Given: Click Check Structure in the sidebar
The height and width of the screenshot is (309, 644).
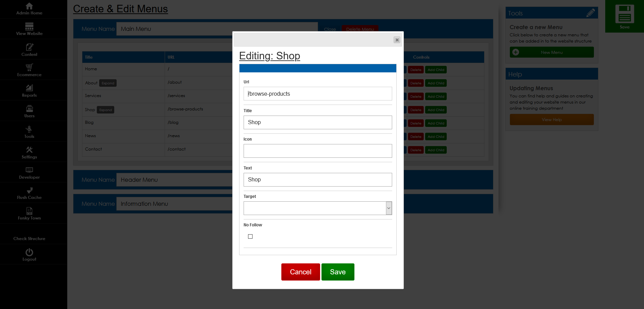Looking at the screenshot, I should click(x=30, y=238).
